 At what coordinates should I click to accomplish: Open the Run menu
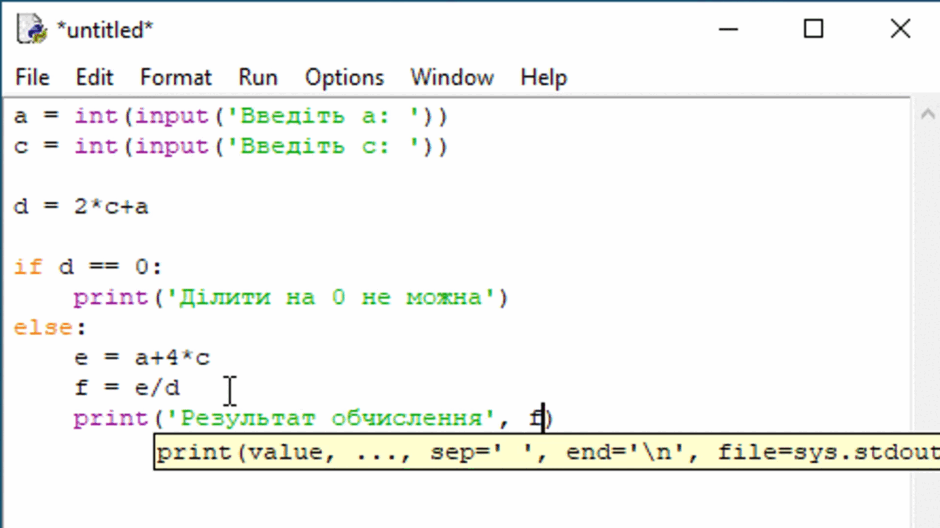pyautogui.click(x=258, y=77)
